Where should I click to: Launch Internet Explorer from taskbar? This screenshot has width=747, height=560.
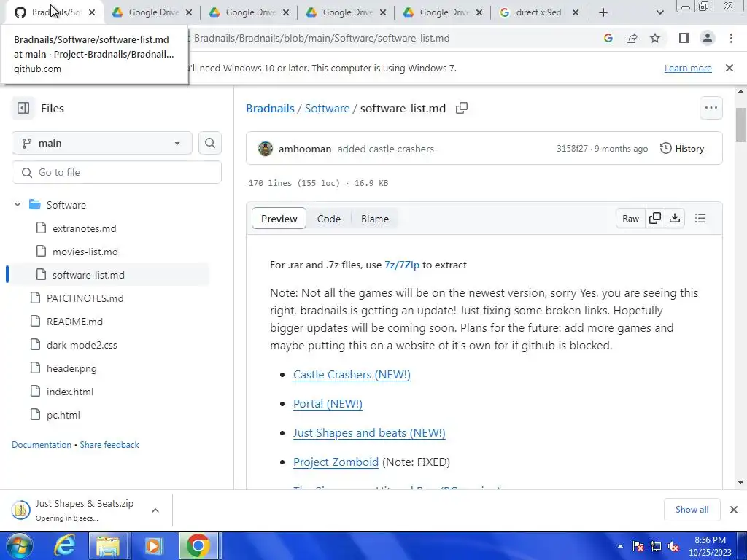click(x=64, y=546)
